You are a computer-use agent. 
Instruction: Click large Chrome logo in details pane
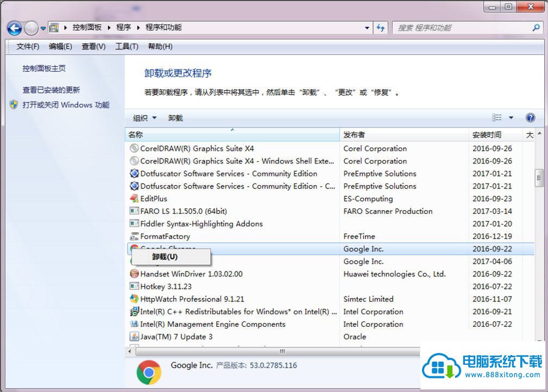149,372
